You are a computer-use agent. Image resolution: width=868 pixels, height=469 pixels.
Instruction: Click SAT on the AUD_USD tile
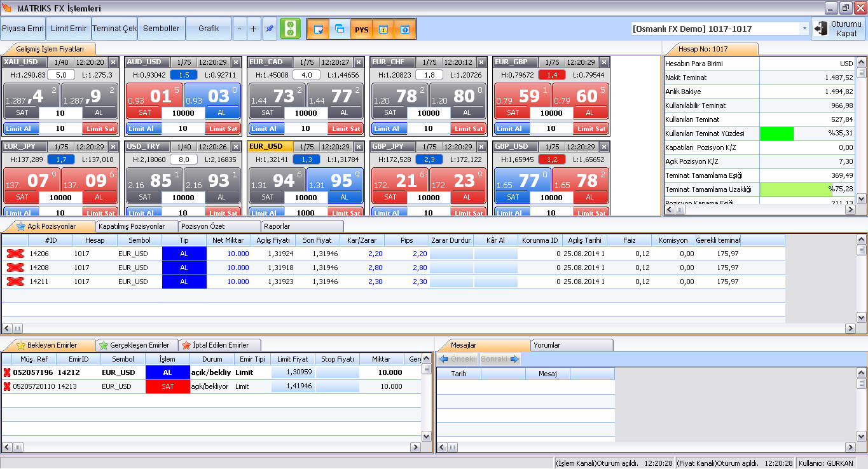click(145, 112)
